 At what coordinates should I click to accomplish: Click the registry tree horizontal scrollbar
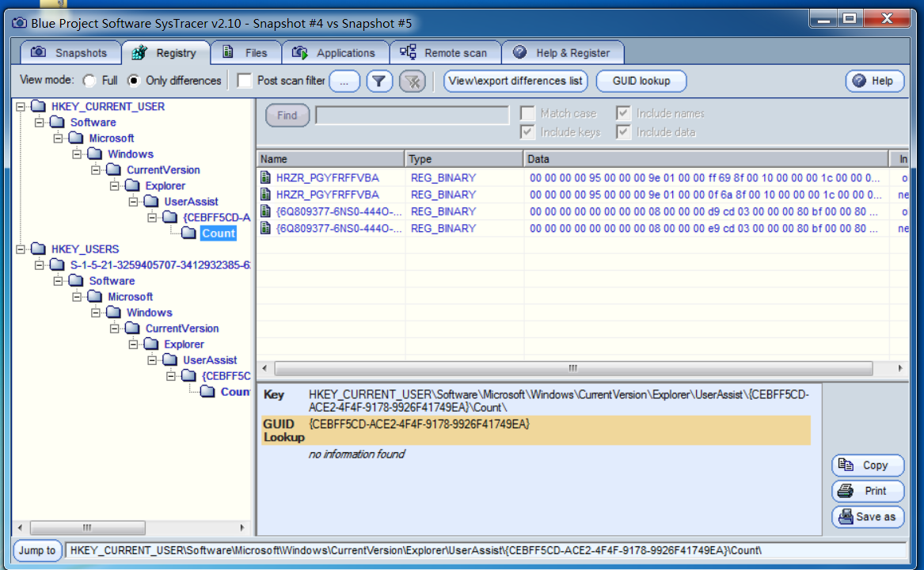click(x=87, y=527)
